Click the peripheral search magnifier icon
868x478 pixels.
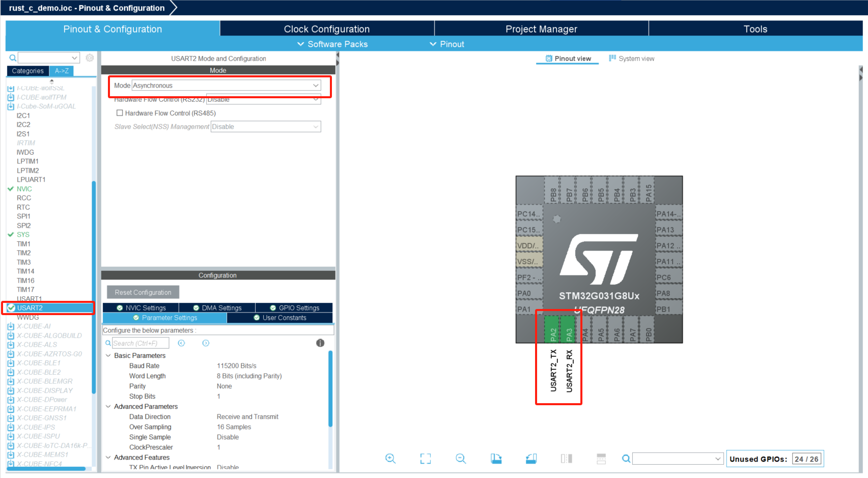13,58
